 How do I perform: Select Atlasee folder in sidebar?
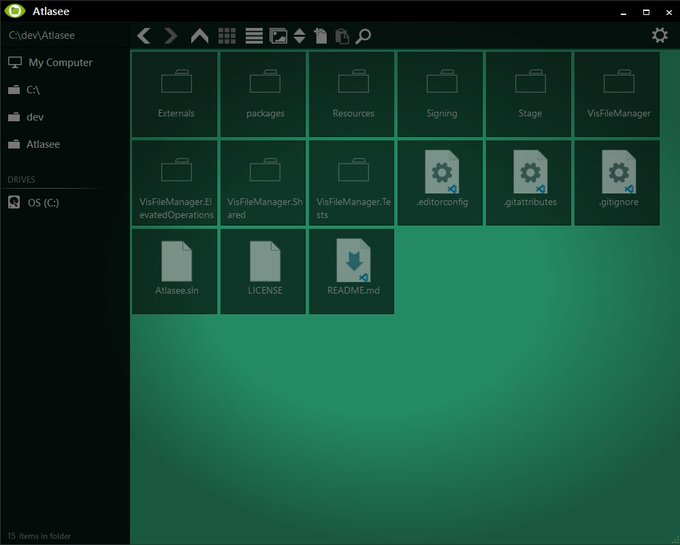34,144
